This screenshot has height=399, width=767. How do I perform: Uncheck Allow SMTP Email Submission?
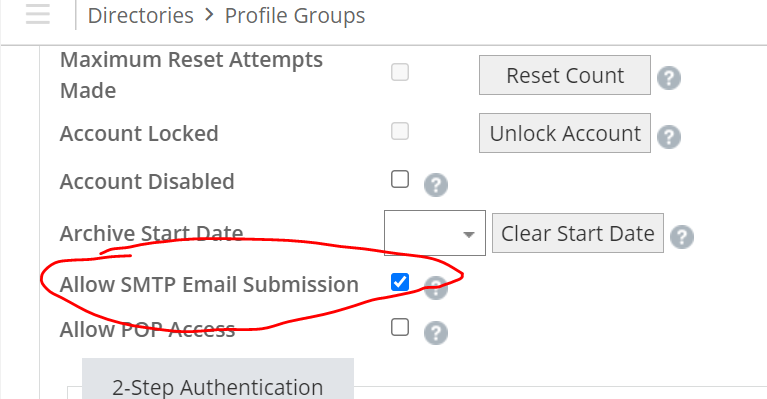[x=400, y=282]
